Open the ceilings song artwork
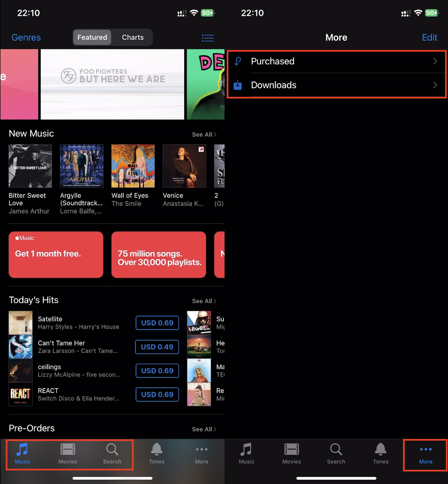The width and height of the screenshot is (448, 484). click(x=21, y=371)
